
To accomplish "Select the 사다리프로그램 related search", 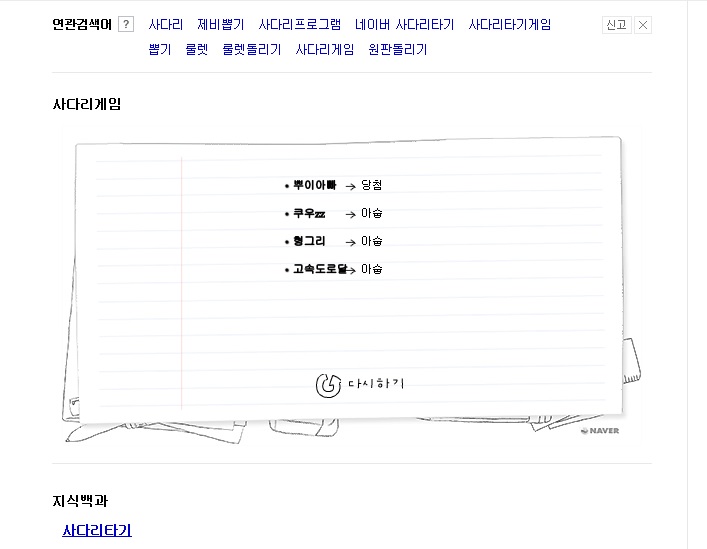I will point(299,25).
